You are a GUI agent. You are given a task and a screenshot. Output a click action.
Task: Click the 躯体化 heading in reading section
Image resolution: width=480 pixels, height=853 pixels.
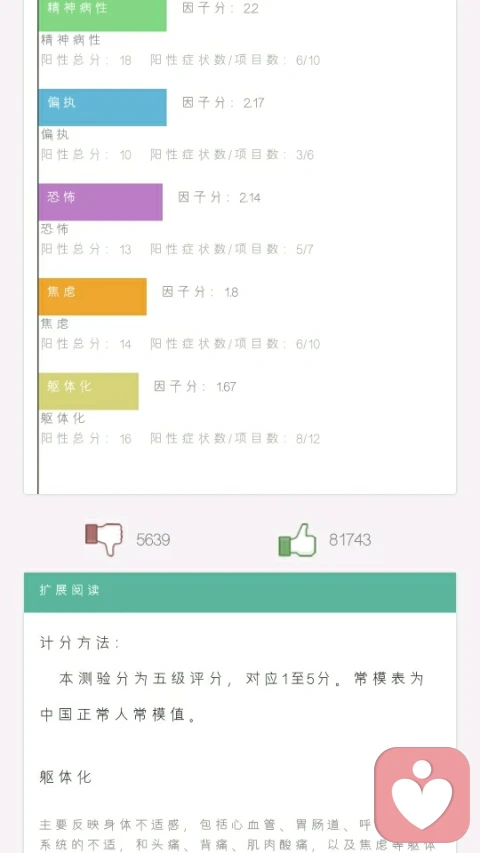[65, 777]
